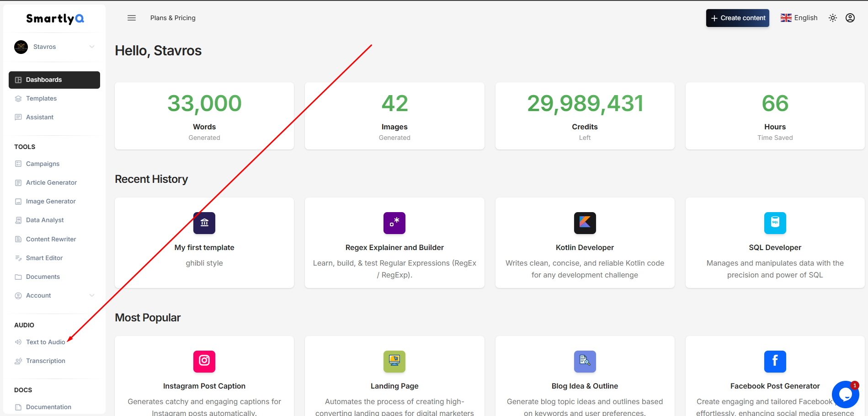The height and width of the screenshot is (416, 868).
Task: Click the Create content button
Action: pos(738,18)
